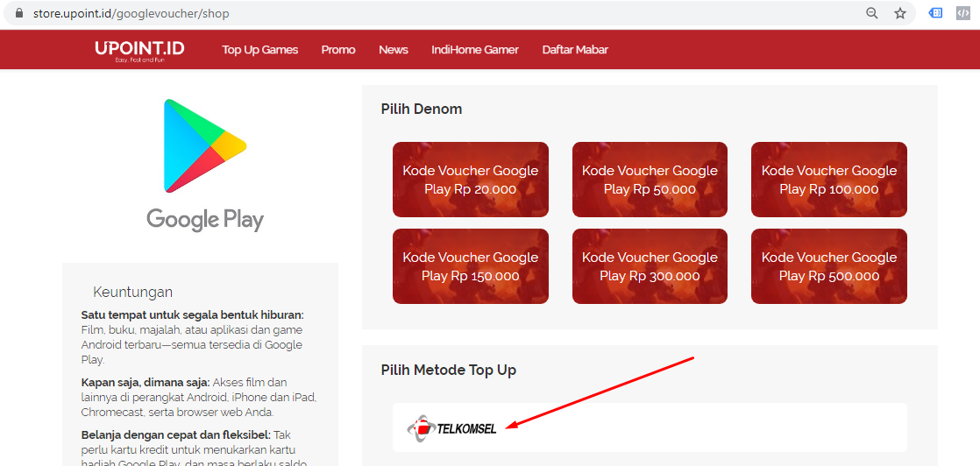This screenshot has height=466, width=980.
Task: Click the Pilih Denom heading
Action: [422, 109]
